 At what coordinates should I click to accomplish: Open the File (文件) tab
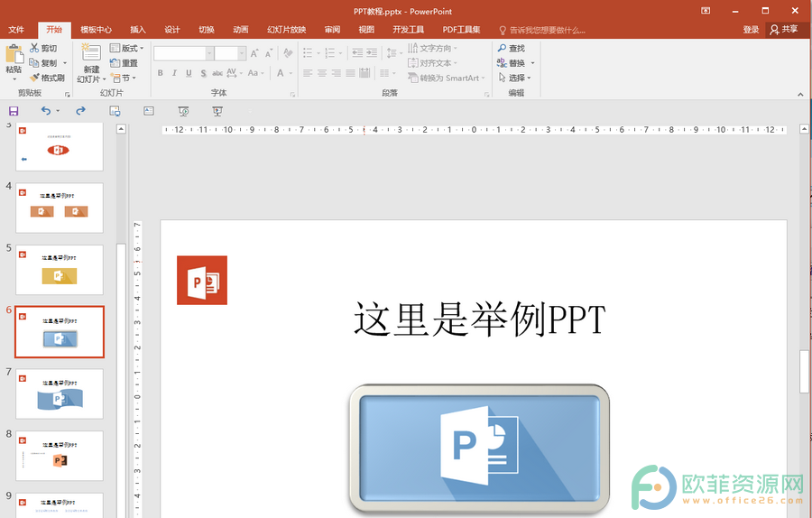(16, 30)
